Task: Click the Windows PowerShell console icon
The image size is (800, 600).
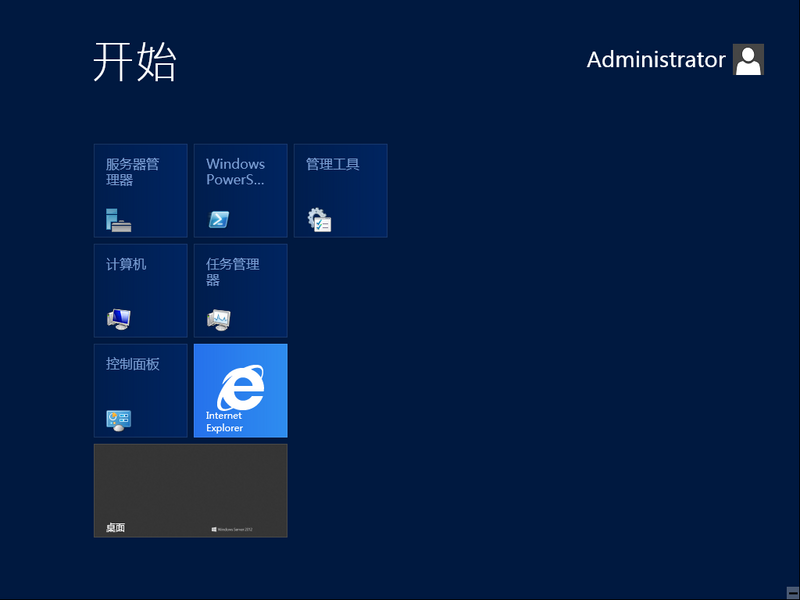Action: coord(219,220)
